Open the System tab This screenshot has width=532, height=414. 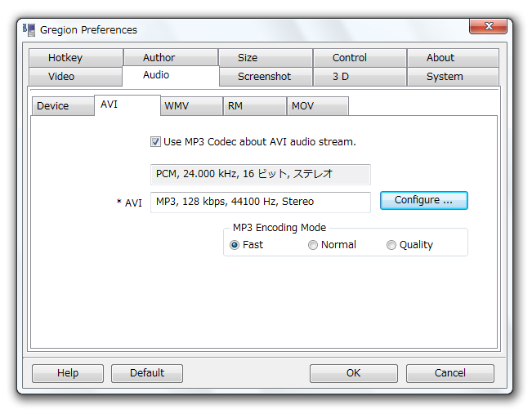(453, 77)
